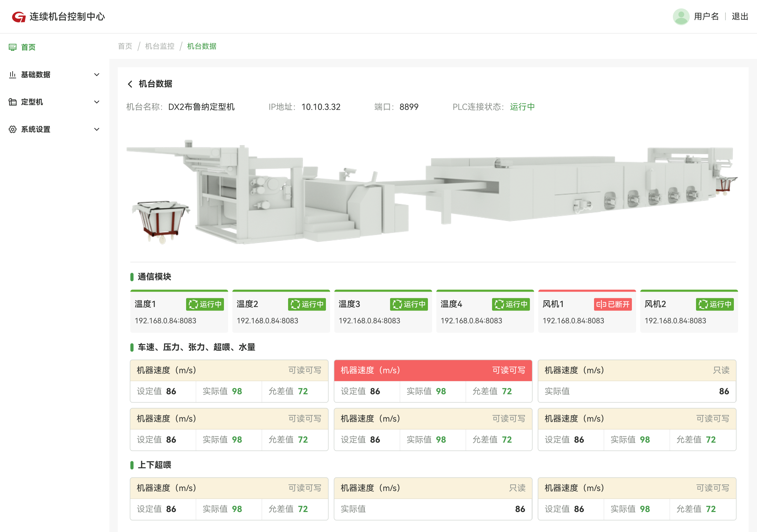Expand the 基础数据 menu chevron

pyautogui.click(x=97, y=74)
